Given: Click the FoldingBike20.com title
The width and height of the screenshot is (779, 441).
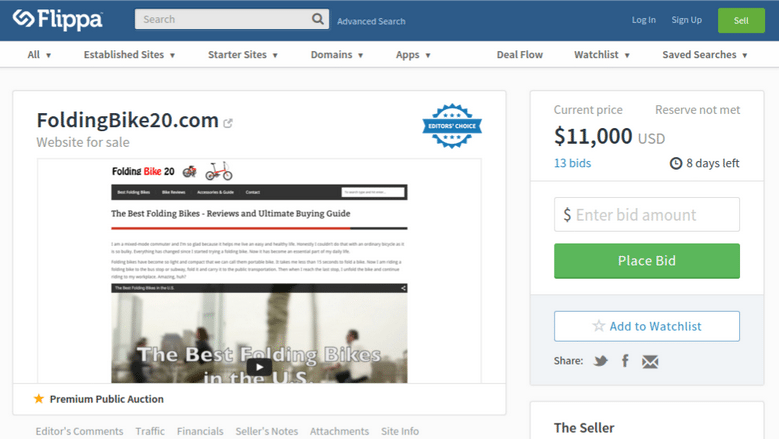Looking at the screenshot, I should [128, 120].
